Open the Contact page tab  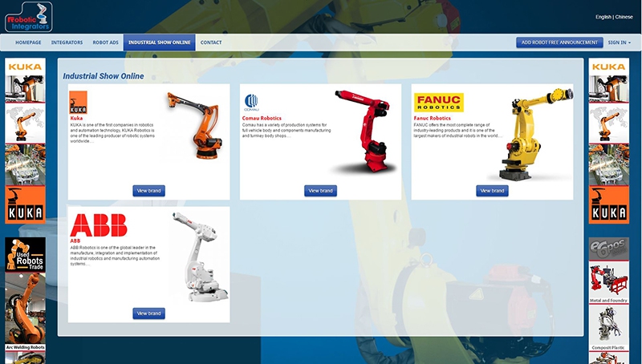(x=211, y=42)
